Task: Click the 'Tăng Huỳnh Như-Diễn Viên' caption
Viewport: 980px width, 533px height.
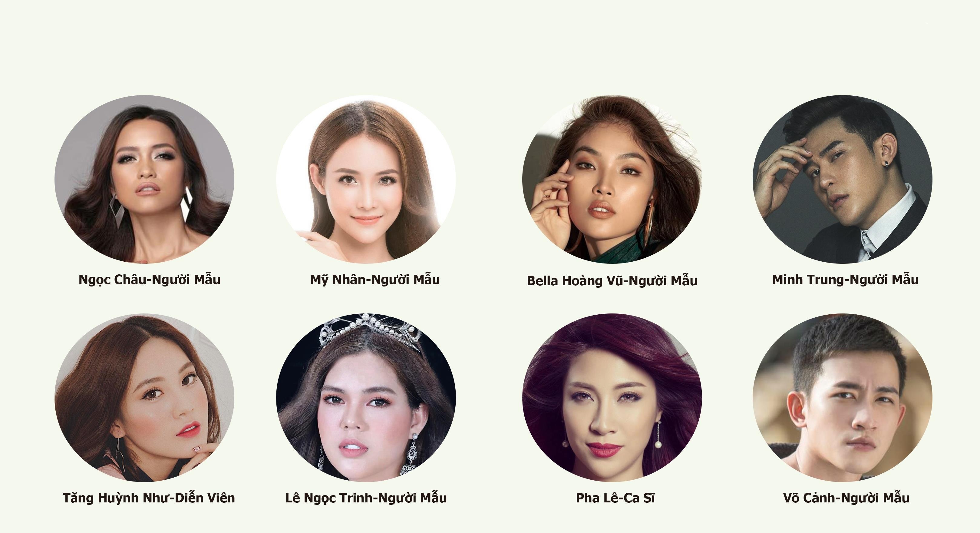Action: [149, 498]
